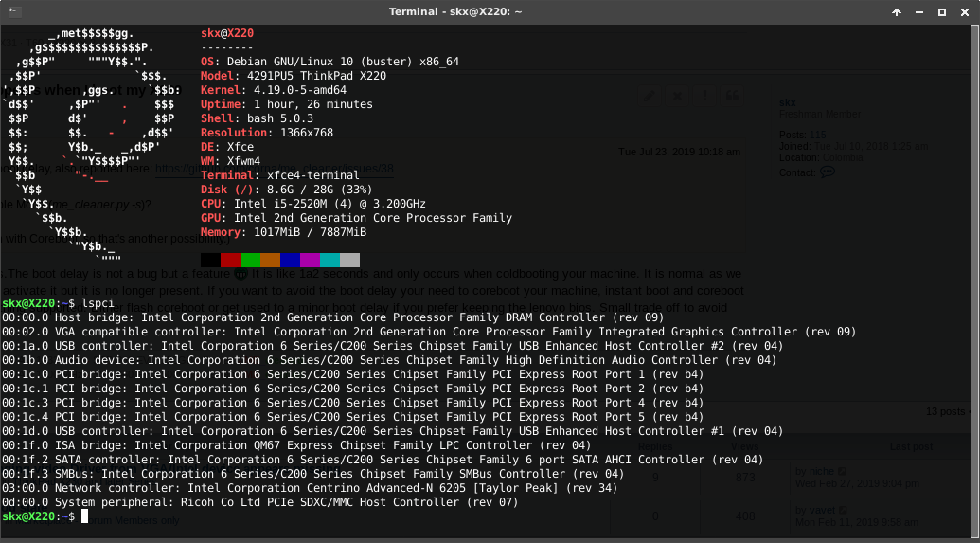980x543 pixels.
Task: Click the 'OS: Debian GNU/Linux 10 (buster)' line
Action: [330, 62]
